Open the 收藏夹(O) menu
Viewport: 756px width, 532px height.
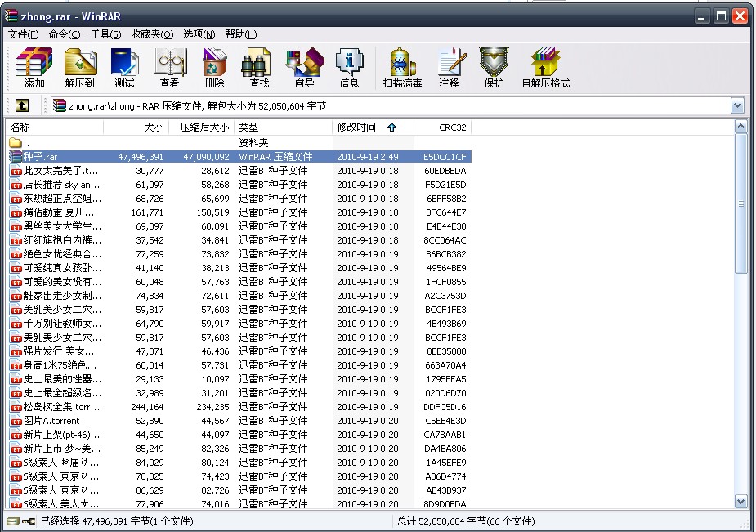152,34
